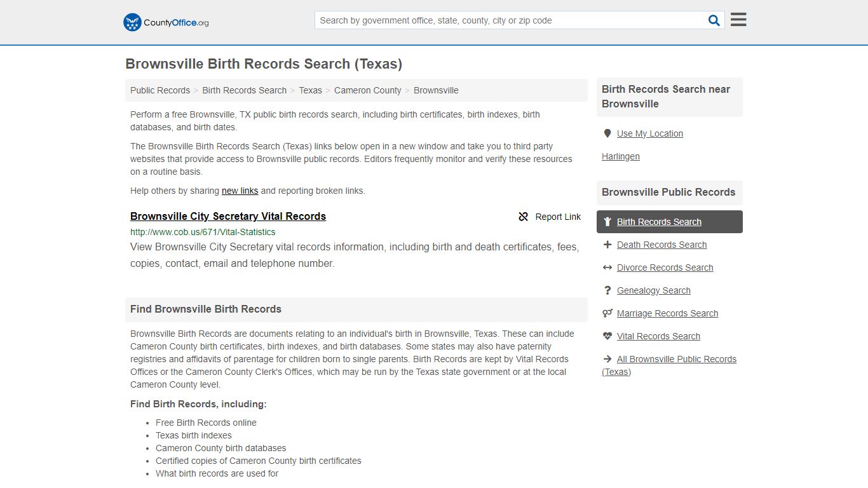Click the All Public Records arrow icon
868x488 pixels.
(607, 359)
